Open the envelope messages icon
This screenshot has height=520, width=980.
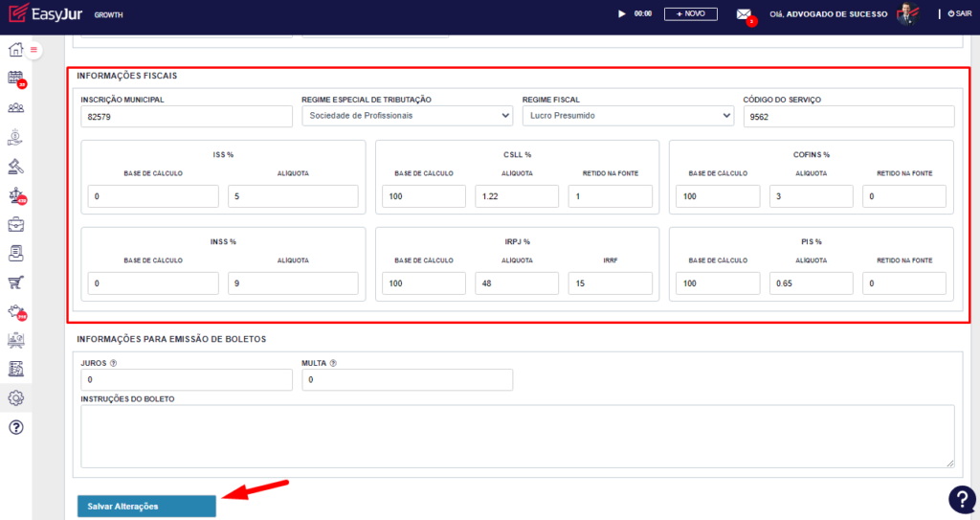click(x=744, y=14)
